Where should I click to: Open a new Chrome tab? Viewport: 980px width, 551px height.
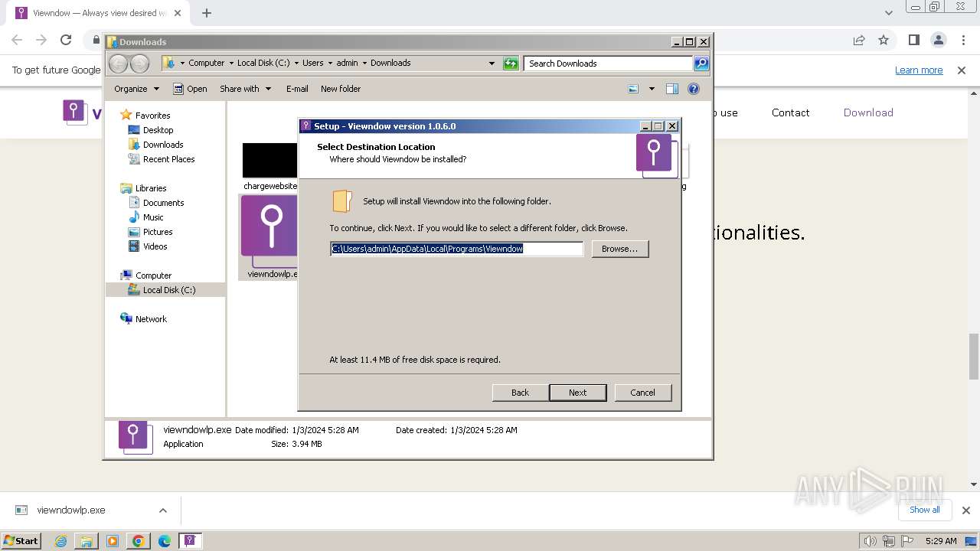pyautogui.click(x=207, y=13)
